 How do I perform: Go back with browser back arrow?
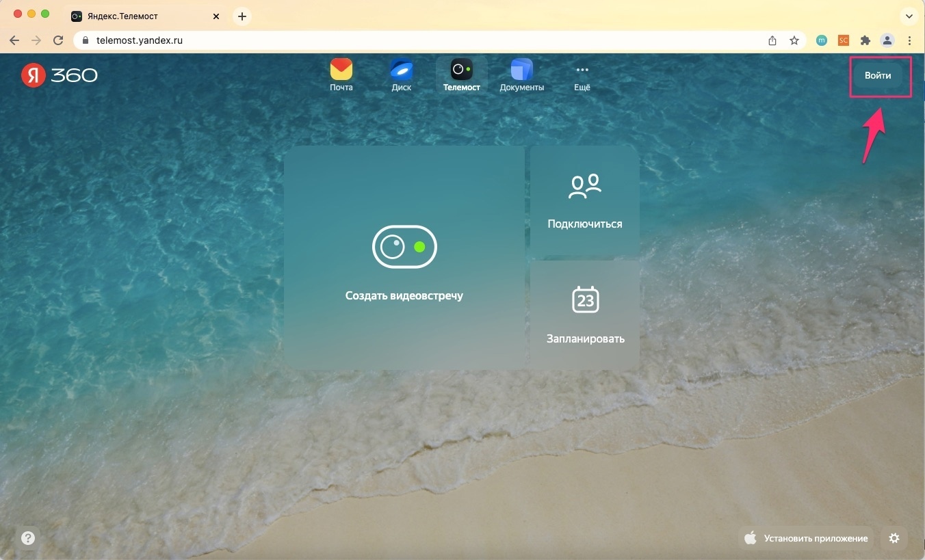pos(14,40)
